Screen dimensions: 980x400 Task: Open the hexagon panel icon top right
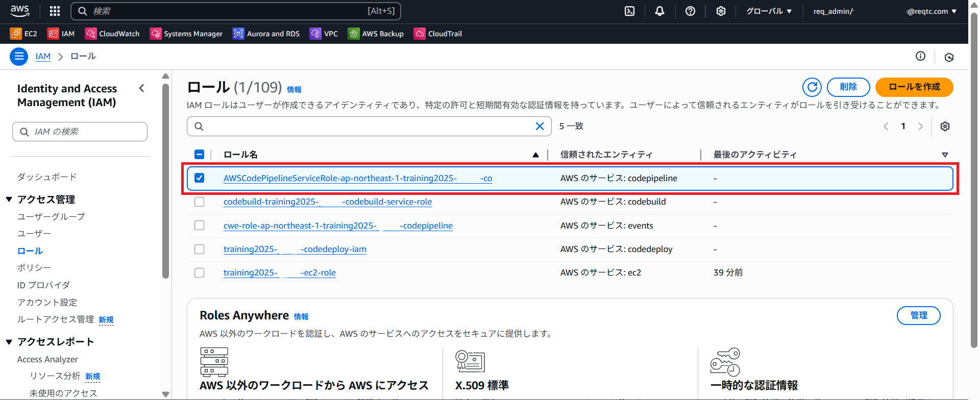click(x=949, y=57)
